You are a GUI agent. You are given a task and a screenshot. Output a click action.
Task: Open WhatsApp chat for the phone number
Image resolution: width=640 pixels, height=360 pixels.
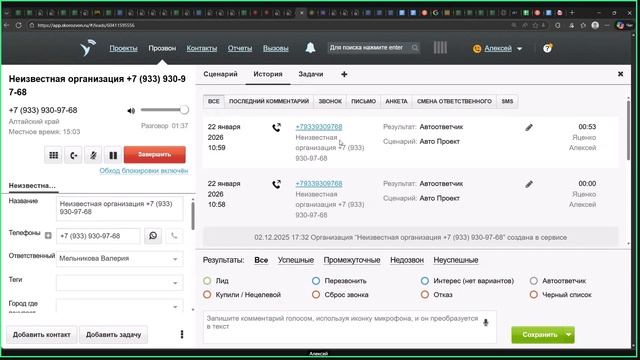[153, 236]
